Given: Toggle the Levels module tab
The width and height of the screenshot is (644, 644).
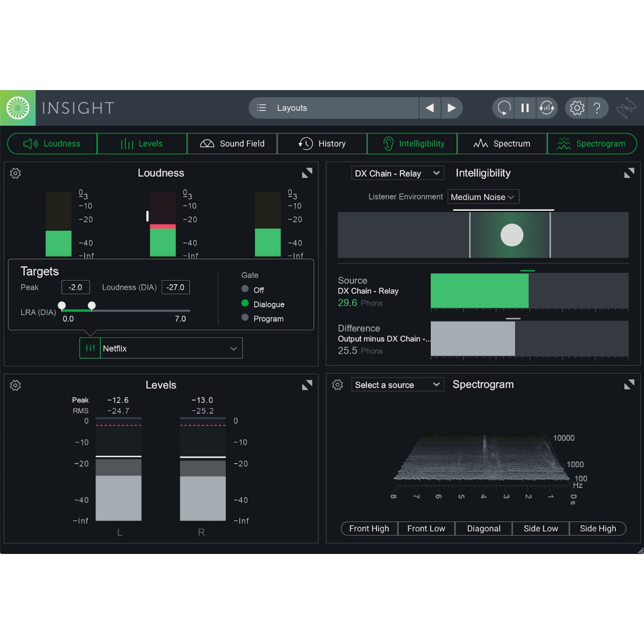Looking at the screenshot, I should point(142,143).
